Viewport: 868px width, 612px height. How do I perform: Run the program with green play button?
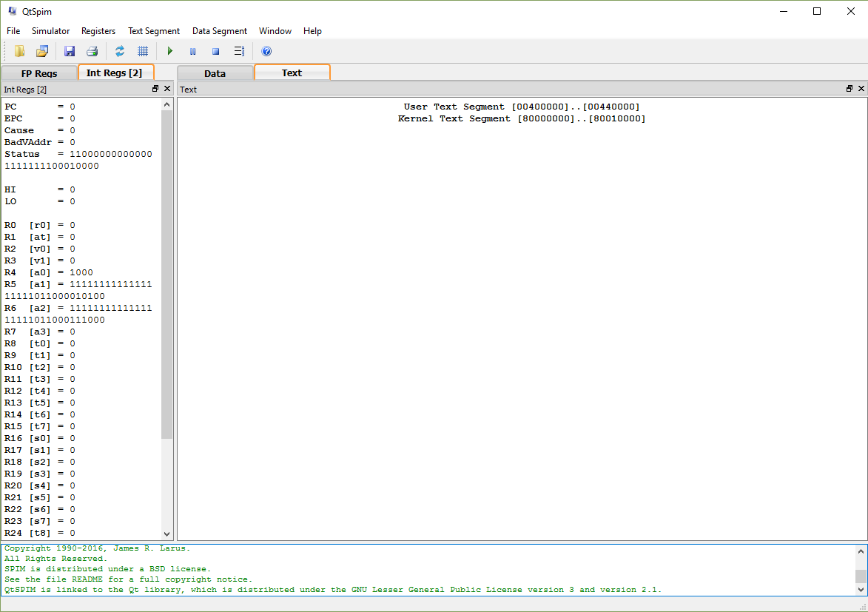coord(170,51)
